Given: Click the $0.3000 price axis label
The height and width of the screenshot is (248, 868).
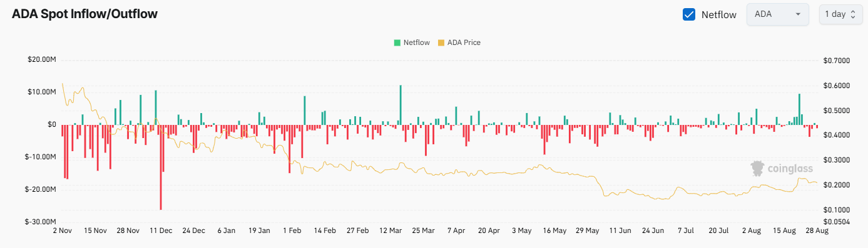Looking at the screenshot, I should point(837,160).
